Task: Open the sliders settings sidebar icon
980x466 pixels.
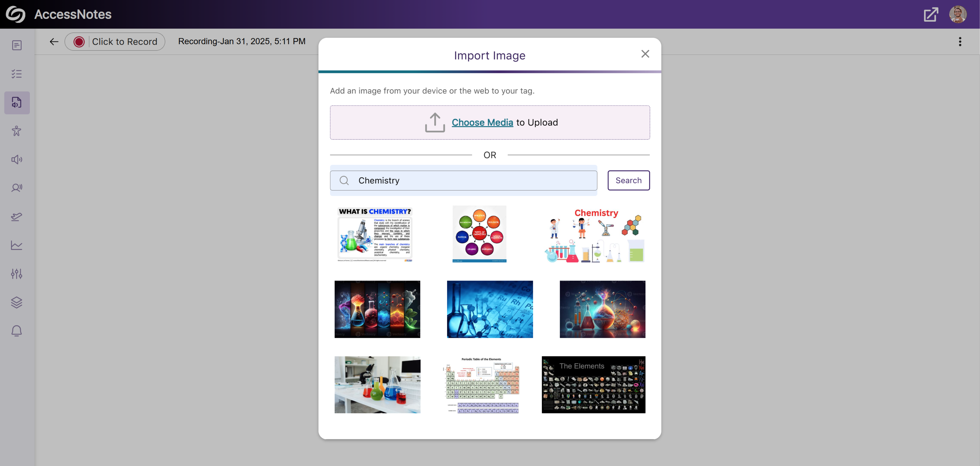Action: pyautogui.click(x=17, y=274)
